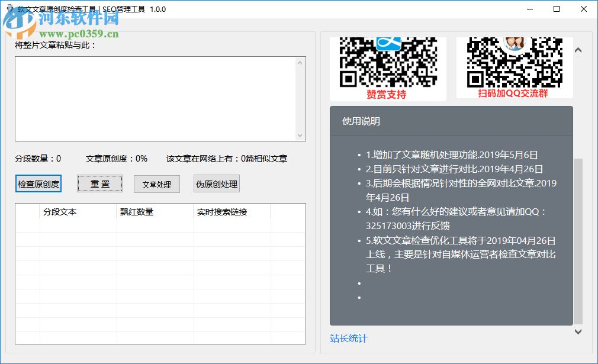Select the 飘红数量 column header
Screen dimensions: 598x364
tap(155, 212)
